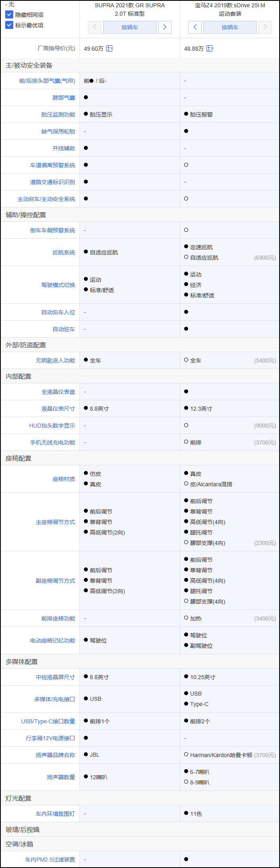Click the 车道偏离预警系统 link
Image resolution: width=280 pixels, height=868 pixels.
click(x=53, y=165)
